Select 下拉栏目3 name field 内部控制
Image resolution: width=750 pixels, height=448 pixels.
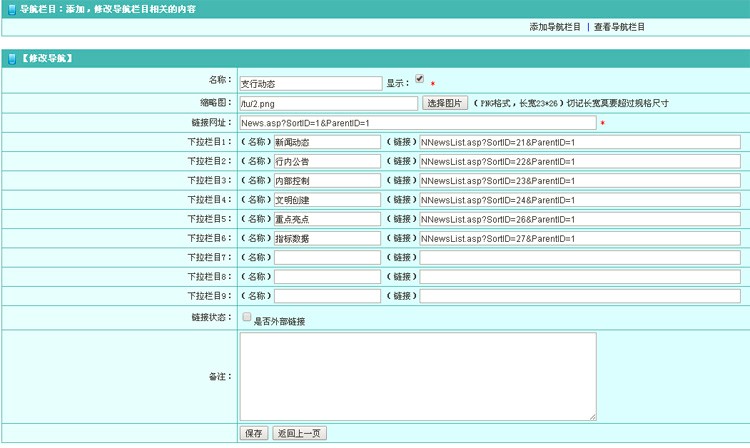tap(327, 181)
